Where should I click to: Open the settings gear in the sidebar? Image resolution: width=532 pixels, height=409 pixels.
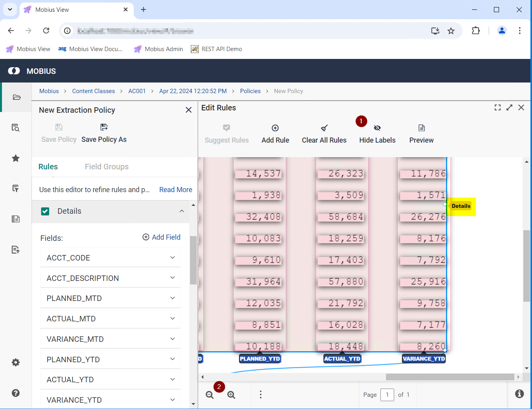click(16, 362)
